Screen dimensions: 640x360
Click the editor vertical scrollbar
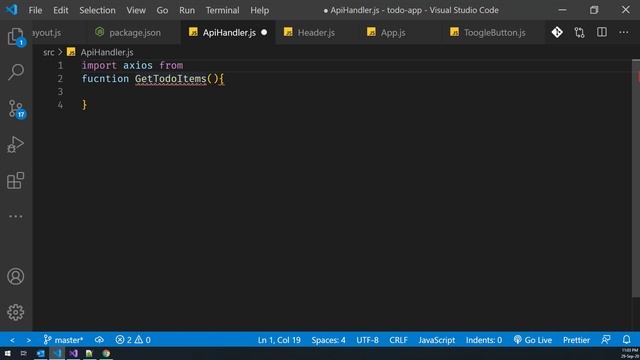coord(636,179)
